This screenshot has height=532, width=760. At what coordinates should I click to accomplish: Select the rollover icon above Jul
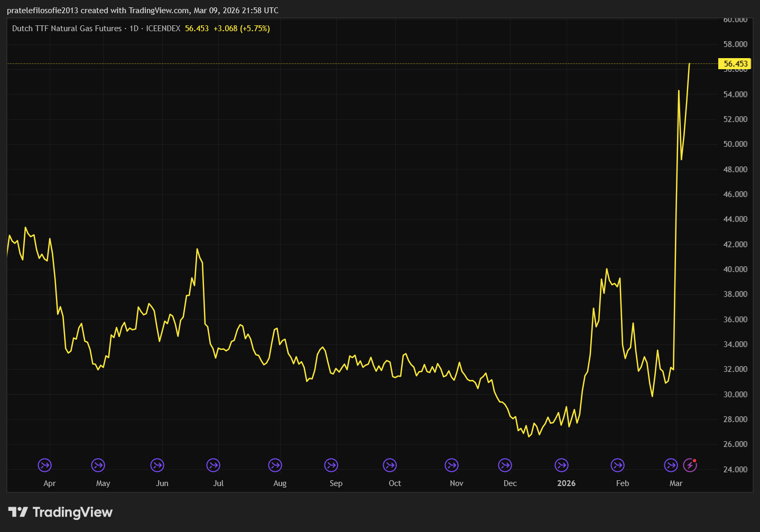(x=213, y=465)
